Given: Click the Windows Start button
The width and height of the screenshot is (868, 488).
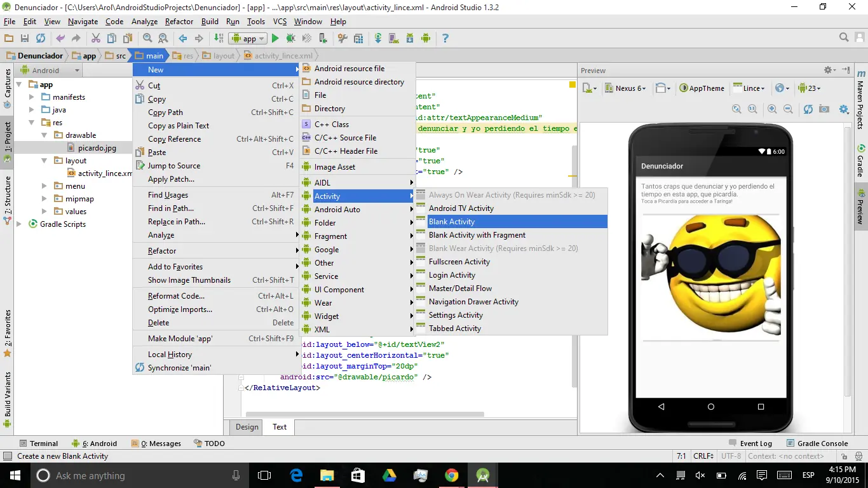Looking at the screenshot, I should point(14,475).
